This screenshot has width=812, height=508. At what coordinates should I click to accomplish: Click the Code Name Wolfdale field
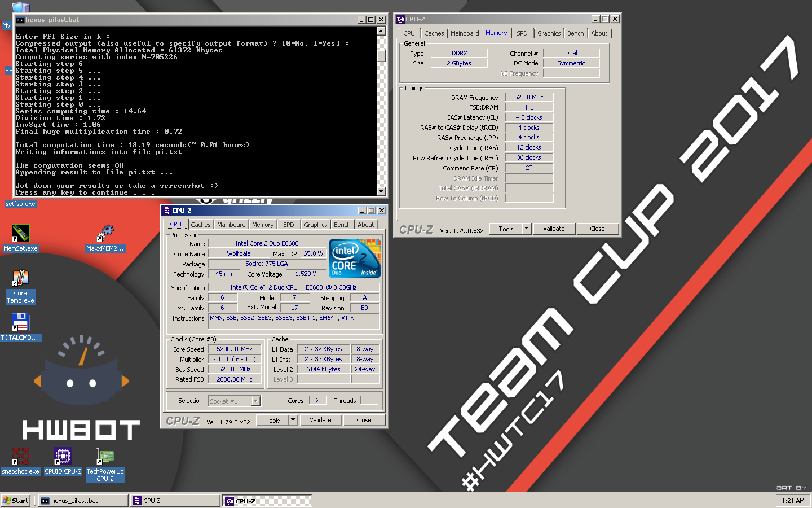point(239,253)
